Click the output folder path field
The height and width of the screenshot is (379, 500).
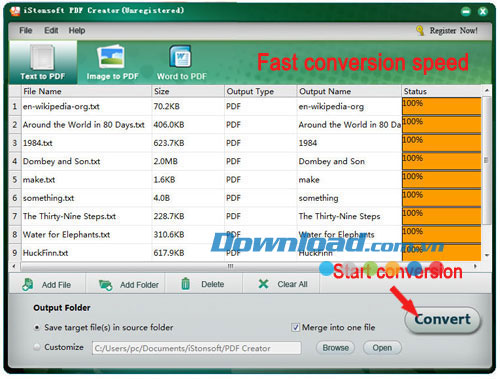[x=197, y=348]
